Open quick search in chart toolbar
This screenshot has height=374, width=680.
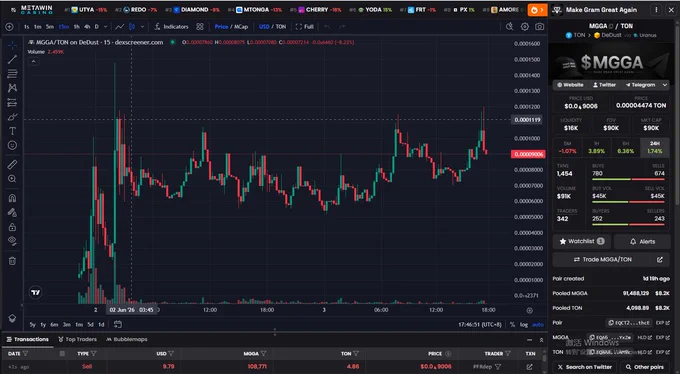coord(510,27)
